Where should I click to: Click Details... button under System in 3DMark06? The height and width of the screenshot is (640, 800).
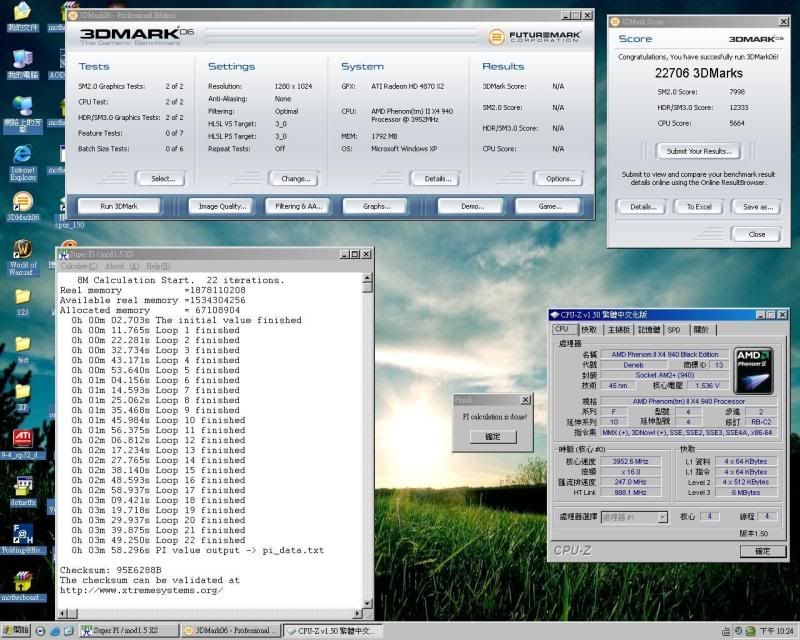click(437, 179)
